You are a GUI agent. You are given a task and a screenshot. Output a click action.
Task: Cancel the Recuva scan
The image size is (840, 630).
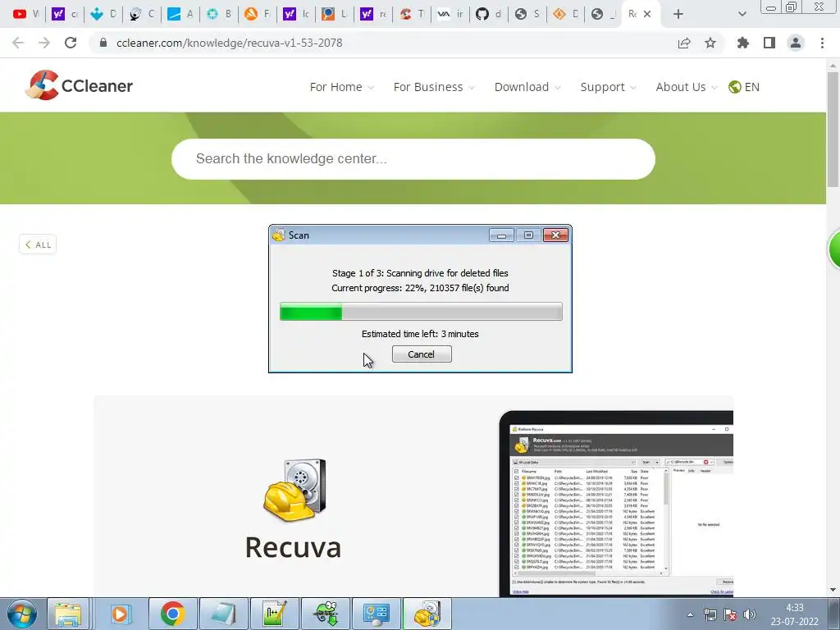click(x=422, y=354)
